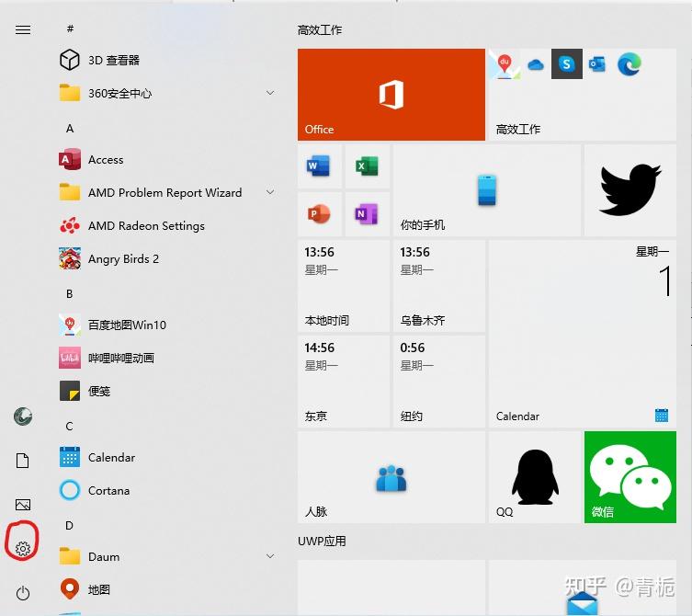This screenshot has height=616, width=692.
Task: Expand the AMD Problem Report Wizard folder
Action: click(x=270, y=192)
